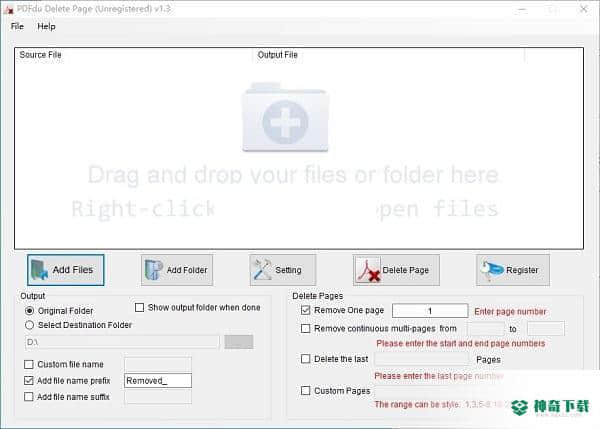Viewport: 600px width, 429px height.
Task: Open the Setting button with tools icon
Action: pos(283,270)
